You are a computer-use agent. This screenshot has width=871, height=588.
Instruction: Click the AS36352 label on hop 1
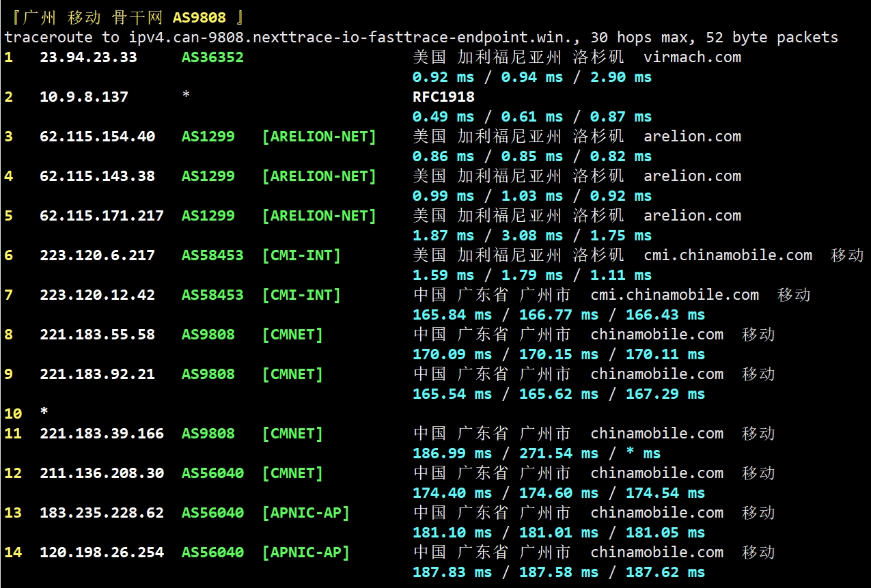point(212,57)
